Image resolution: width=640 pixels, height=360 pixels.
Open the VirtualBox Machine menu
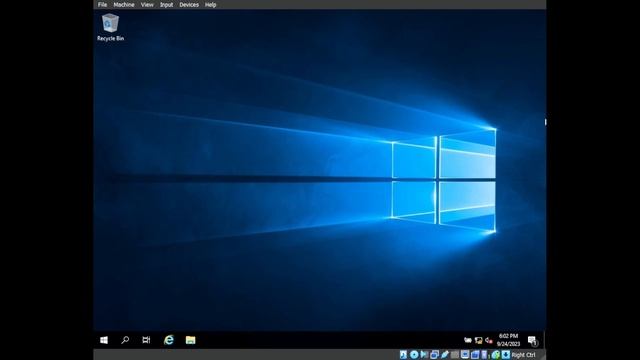point(124,5)
